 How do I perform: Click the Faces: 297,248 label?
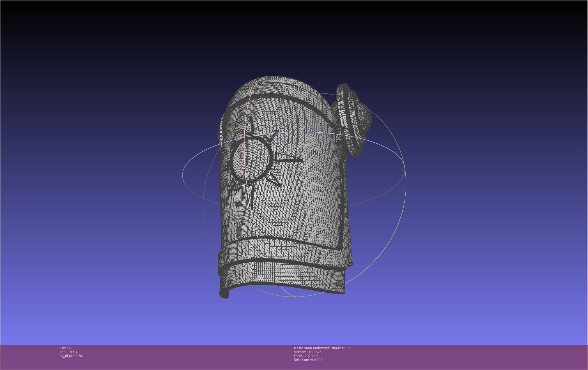[306, 356]
